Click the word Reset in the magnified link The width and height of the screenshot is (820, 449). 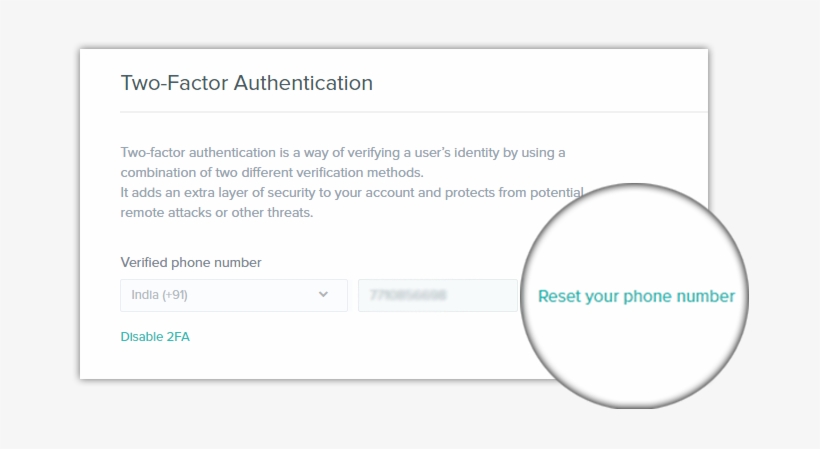coord(559,296)
